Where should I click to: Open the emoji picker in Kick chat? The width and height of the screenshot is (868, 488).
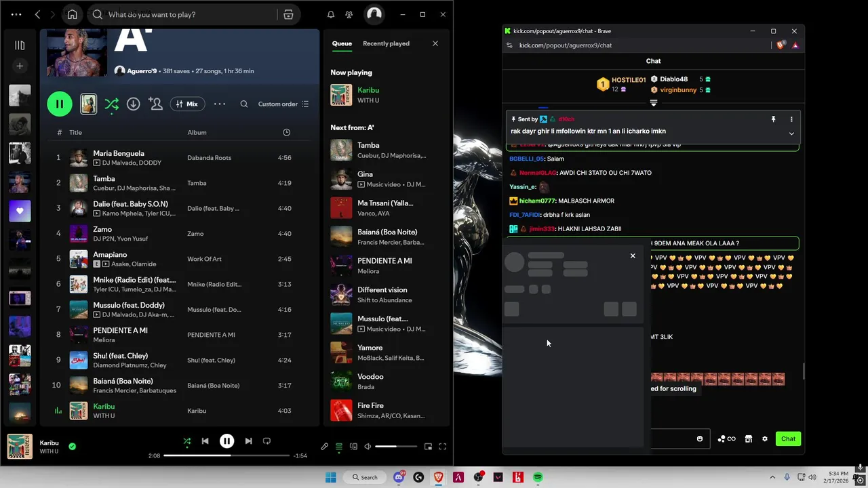point(700,439)
